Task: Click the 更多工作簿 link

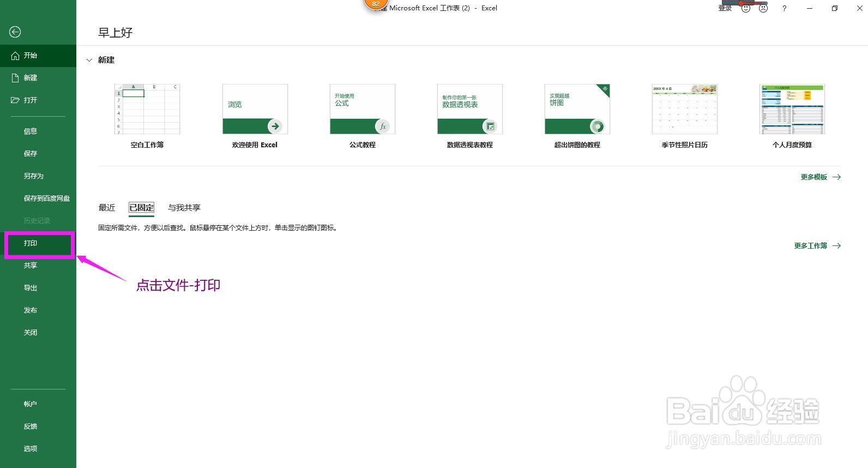Action: (x=817, y=246)
